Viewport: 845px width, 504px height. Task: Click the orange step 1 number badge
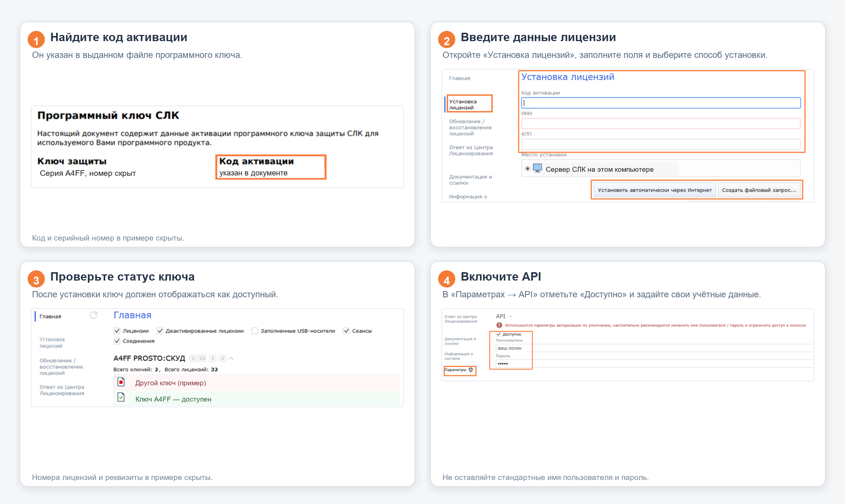(x=36, y=40)
